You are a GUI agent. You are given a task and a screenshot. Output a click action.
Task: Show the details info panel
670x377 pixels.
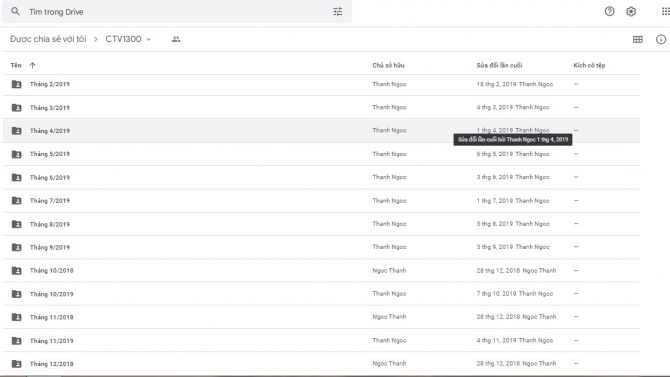pos(661,39)
